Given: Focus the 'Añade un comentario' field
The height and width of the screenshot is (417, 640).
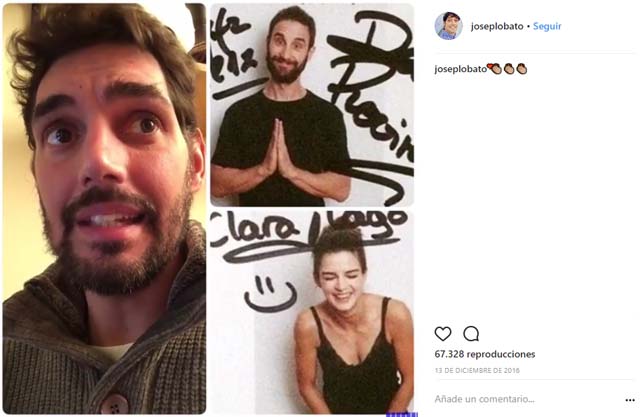Looking at the screenshot, I should pyautogui.click(x=527, y=399).
